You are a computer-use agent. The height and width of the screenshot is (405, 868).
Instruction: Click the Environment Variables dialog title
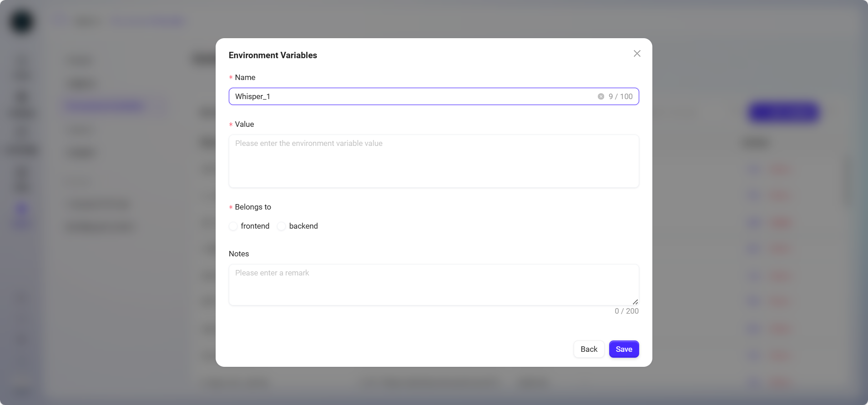click(x=273, y=55)
